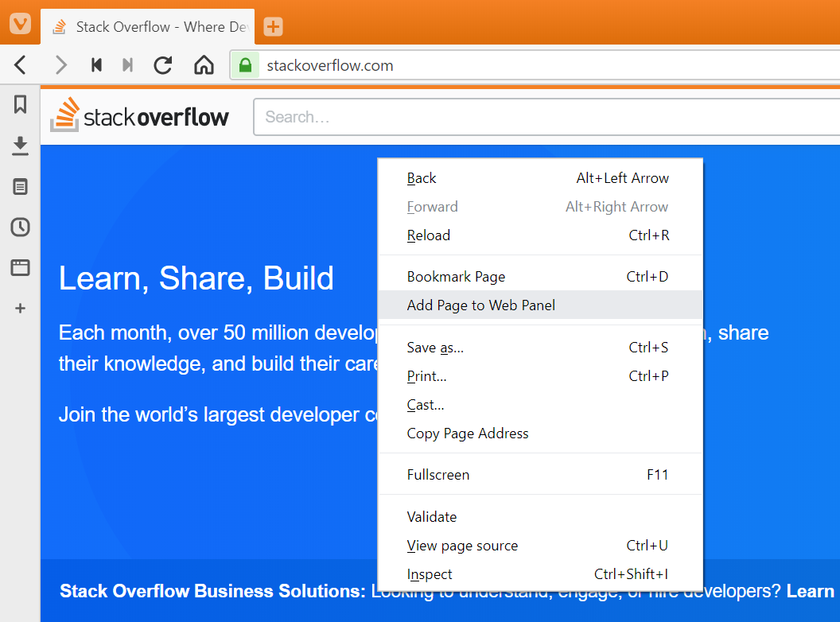
Task: Open the Vivaldi main menu icon
Action: [x=20, y=24]
